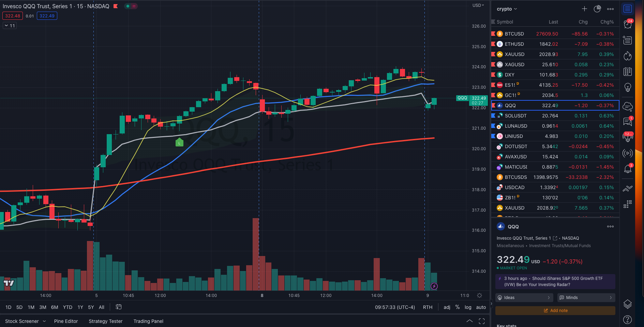
Task: Open the ideas lightbulb icon in sidebar
Action: (628, 87)
